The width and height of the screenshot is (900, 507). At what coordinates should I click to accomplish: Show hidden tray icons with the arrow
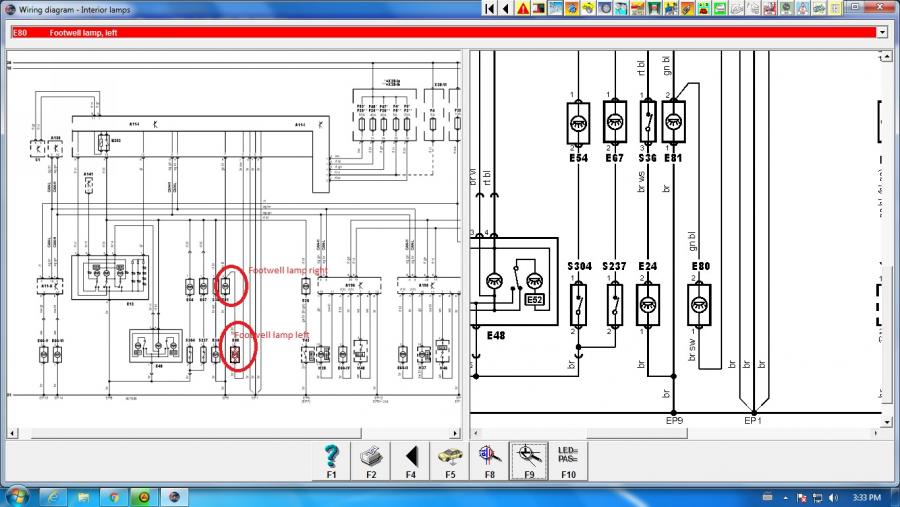tap(786, 497)
